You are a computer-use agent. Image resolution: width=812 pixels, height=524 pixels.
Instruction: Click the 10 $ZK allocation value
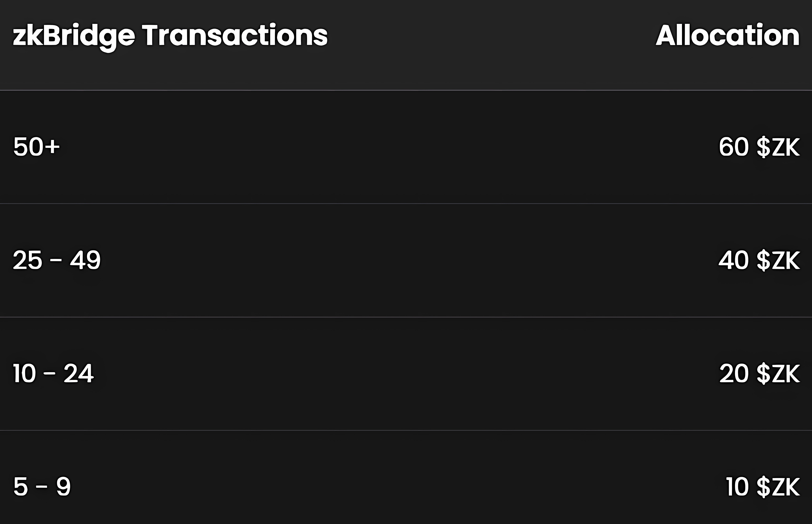pyautogui.click(x=762, y=487)
